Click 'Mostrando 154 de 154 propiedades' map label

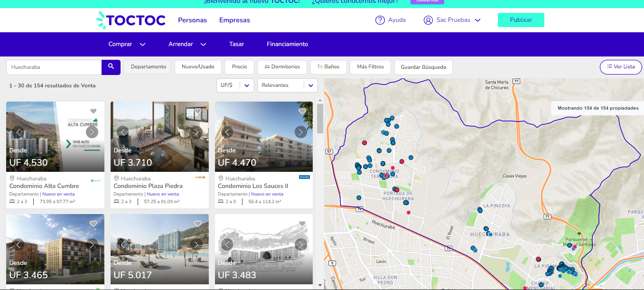pos(598,108)
